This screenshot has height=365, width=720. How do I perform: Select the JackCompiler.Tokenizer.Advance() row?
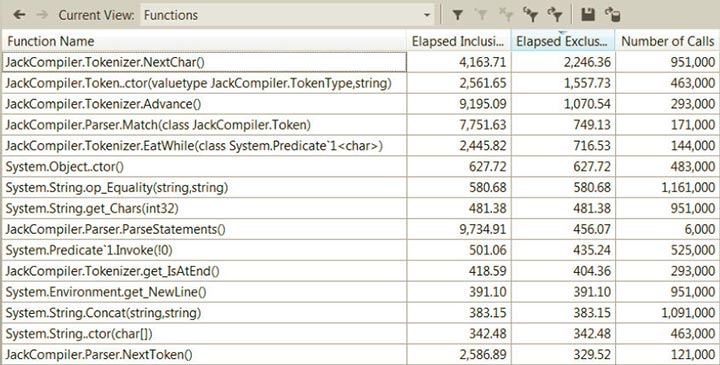[x=360, y=104]
